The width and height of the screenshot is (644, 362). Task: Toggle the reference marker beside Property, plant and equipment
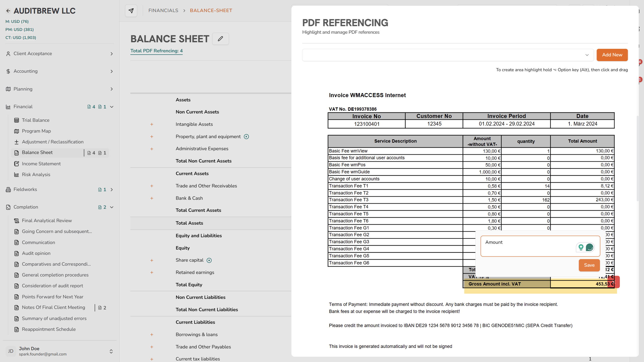coord(246,137)
